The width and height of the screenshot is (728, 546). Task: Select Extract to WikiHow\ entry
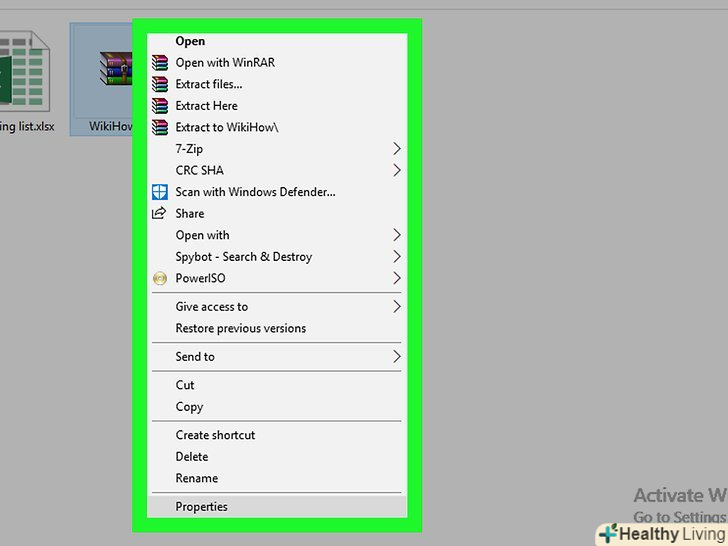pyautogui.click(x=277, y=127)
